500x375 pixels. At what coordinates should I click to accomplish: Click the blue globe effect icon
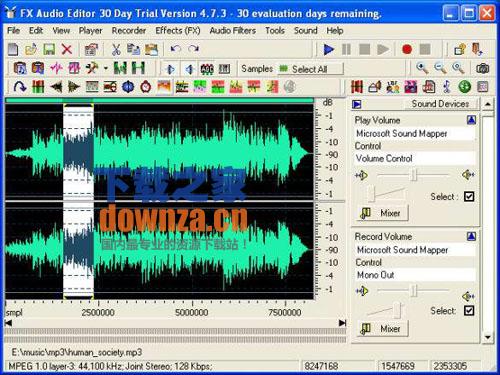pyautogui.click(x=128, y=87)
